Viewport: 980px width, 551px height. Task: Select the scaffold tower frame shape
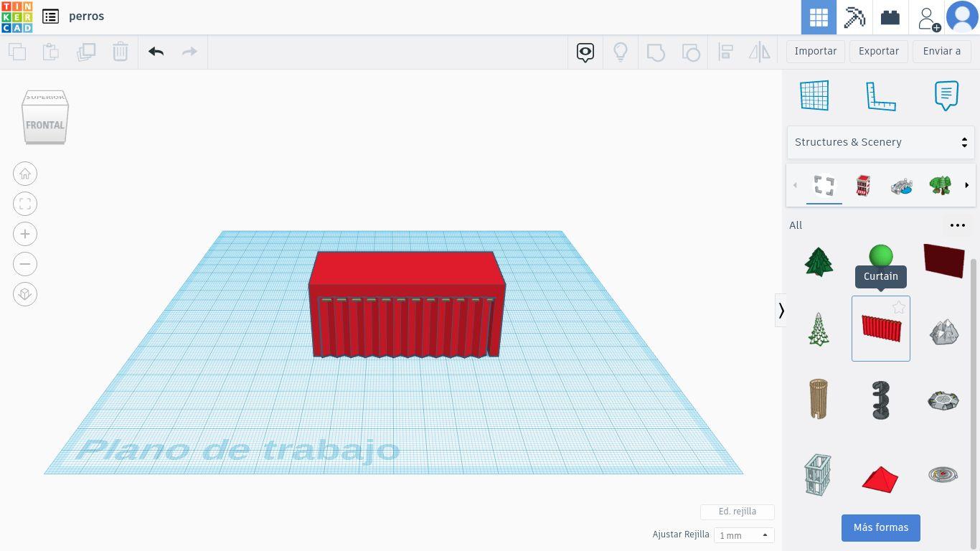click(819, 474)
